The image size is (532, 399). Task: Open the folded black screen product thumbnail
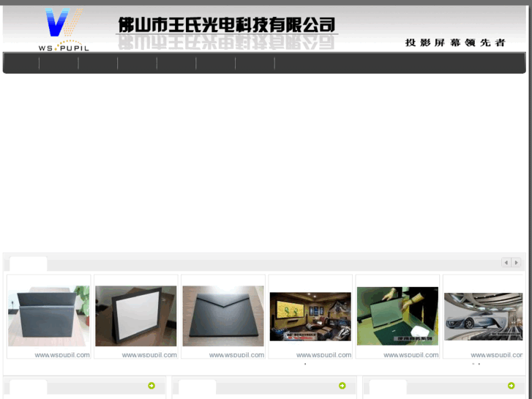pos(49,316)
